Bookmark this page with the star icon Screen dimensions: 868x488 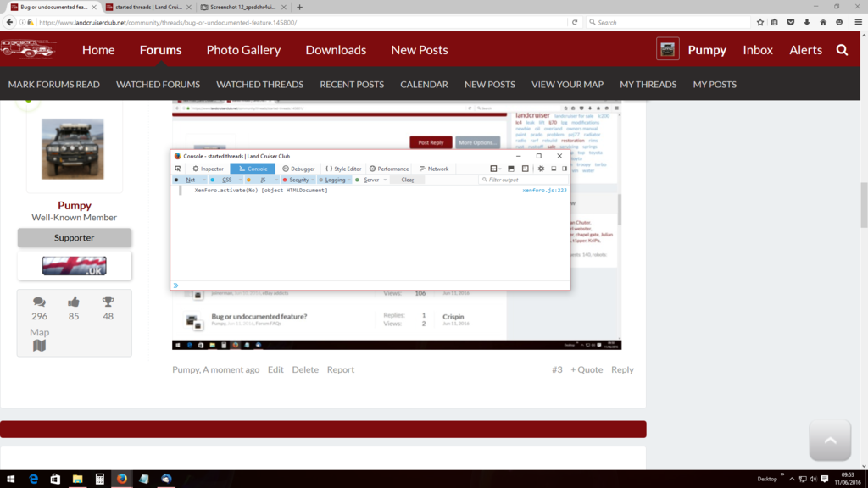pyautogui.click(x=760, y=22)
